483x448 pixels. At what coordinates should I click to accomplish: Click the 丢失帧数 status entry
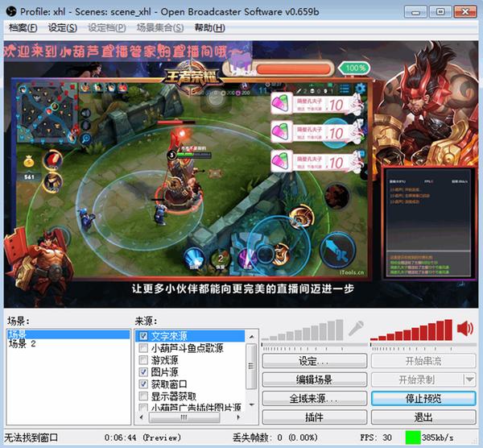pos(275,438)
